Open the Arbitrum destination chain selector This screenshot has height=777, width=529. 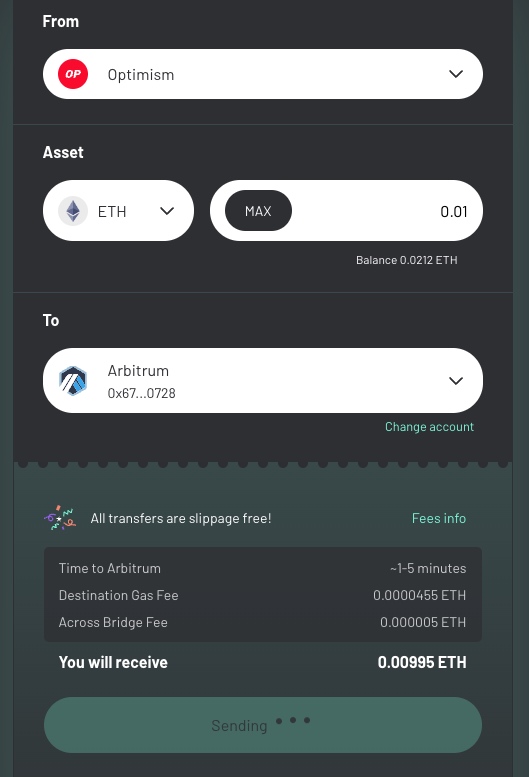point(263,381)
